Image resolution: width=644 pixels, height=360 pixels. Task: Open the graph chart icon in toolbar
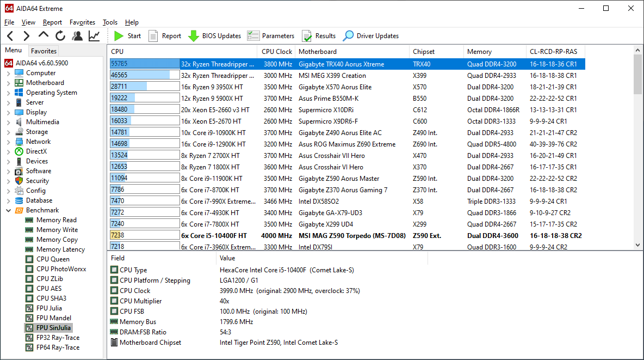94,36
